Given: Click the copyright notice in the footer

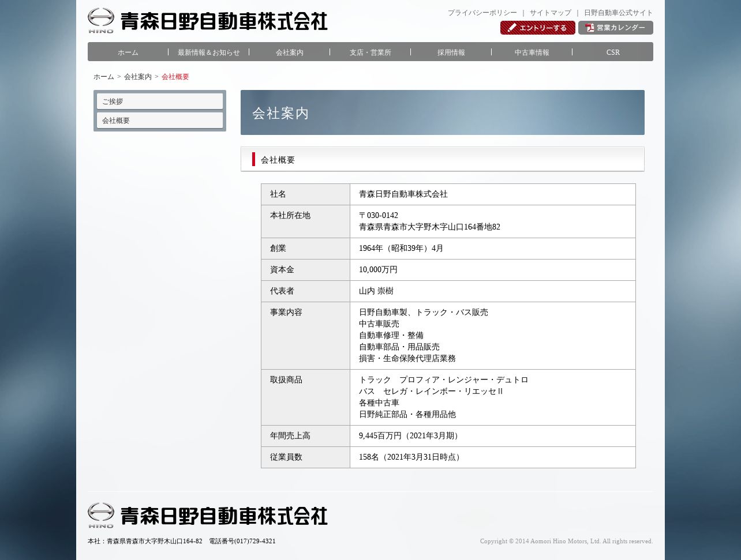Looking at the screenshot, I should (x=567, y=542).
